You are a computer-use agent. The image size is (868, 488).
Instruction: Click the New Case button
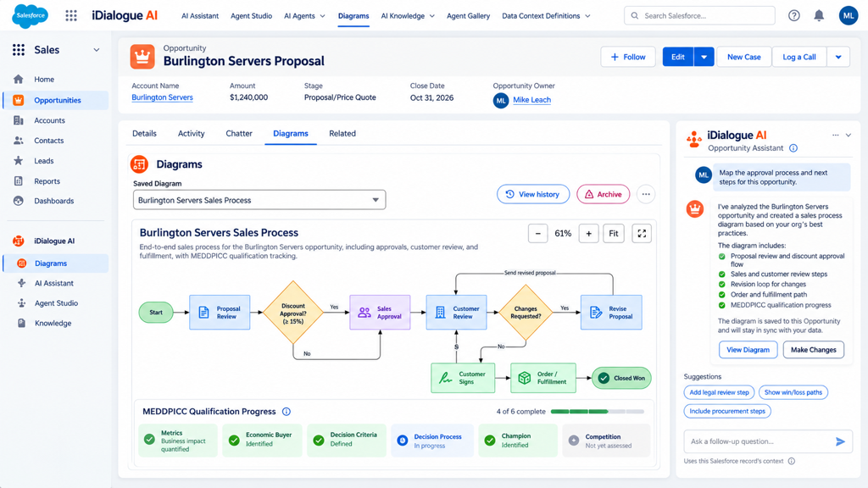click(744, 57)
